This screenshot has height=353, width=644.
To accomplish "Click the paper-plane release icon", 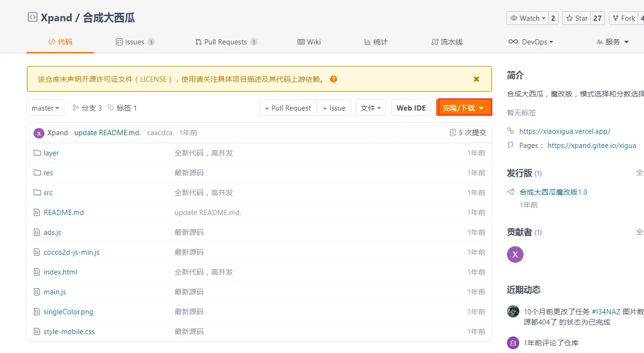I will coord(511,192).
